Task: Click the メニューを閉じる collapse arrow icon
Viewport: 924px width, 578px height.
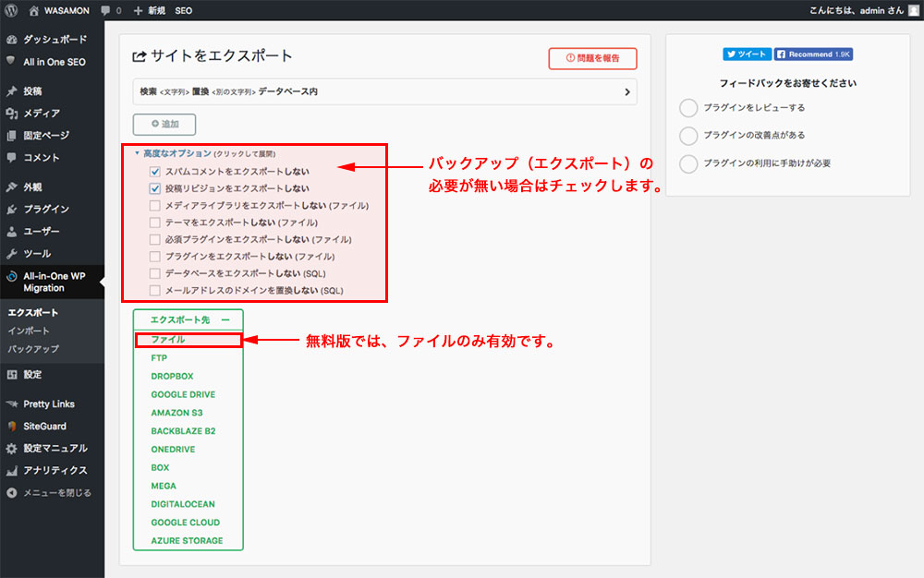Action: [12, 493]
